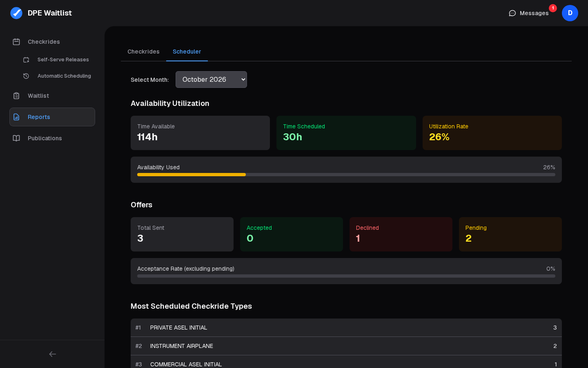Click the Time Available 114h card
Screen dimensions: 588x368
click(200, 133)
